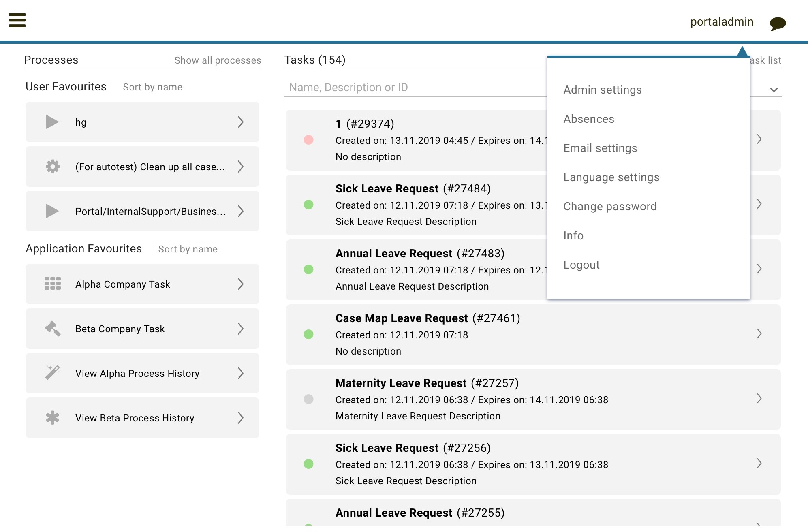Open the Sick Leave Request #27256 chevron
808x532 pixels.
point(759,463)
